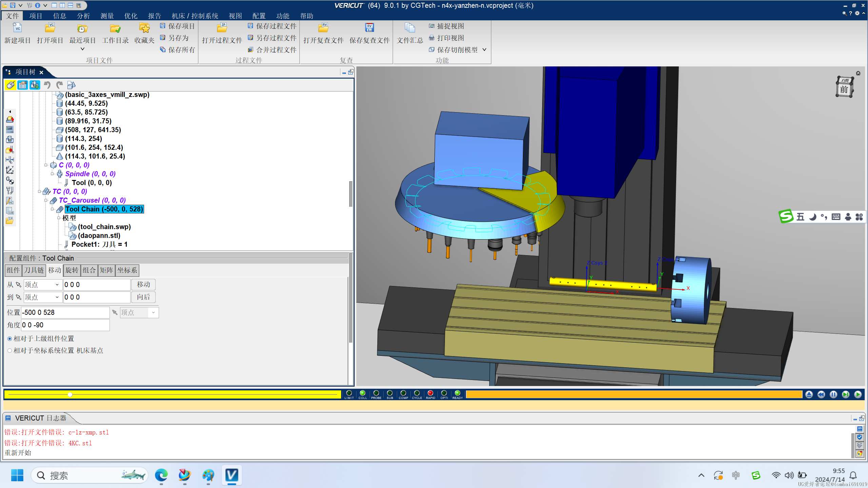Click the view cube 前 face
868x488 pixels.
(844, 90)
